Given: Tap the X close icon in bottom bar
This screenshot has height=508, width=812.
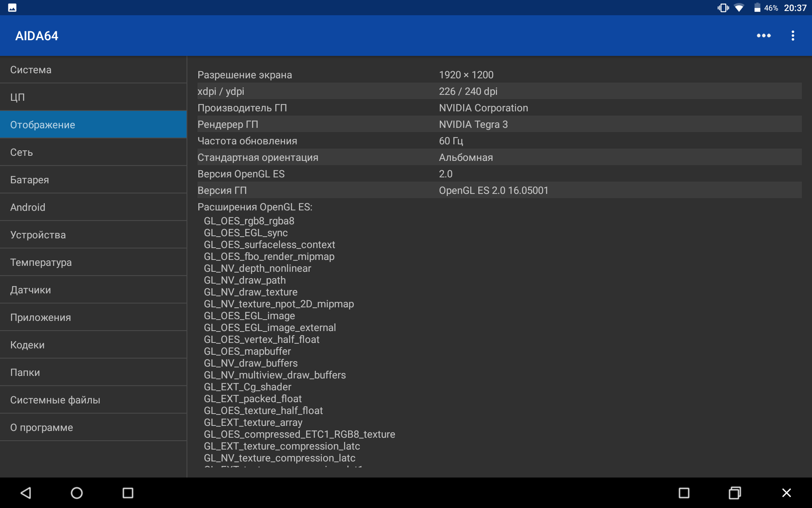Looking at the screenshot, I should tap(786, 493).
